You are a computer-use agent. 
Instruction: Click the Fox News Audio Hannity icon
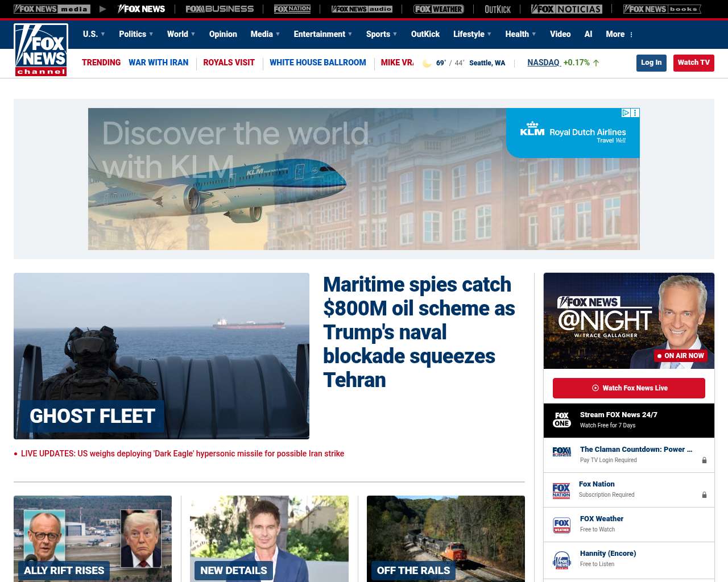pyautogui.click(x=561, y=559)
